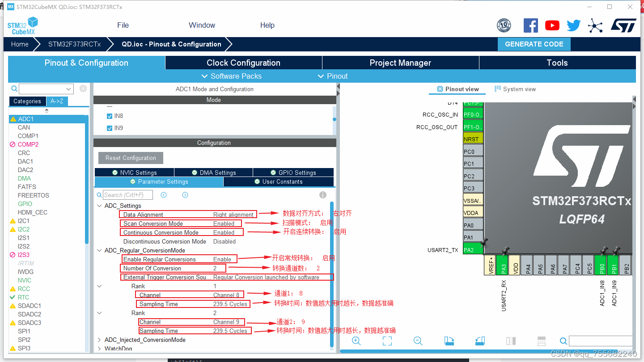Go to the Home breadcrumb

[x=20, y=44]
